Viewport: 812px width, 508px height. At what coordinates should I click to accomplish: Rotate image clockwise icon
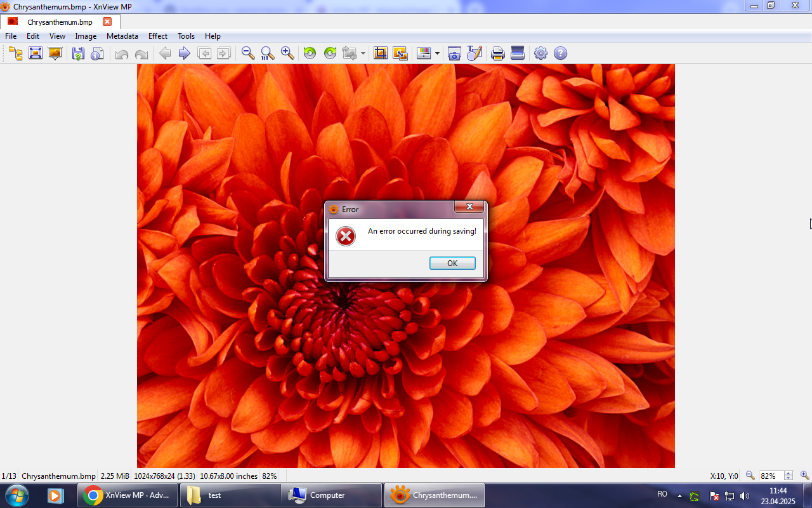(x=330, y=53)
